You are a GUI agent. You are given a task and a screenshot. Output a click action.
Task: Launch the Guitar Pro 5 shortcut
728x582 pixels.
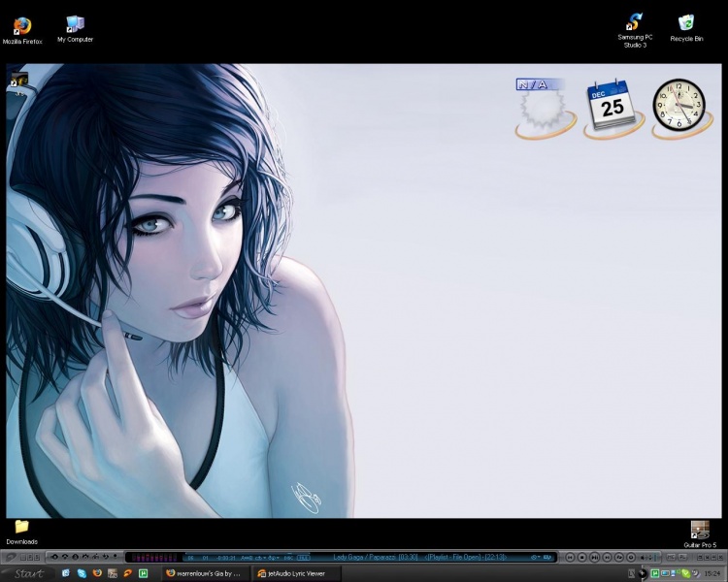[x=700, y=534]
